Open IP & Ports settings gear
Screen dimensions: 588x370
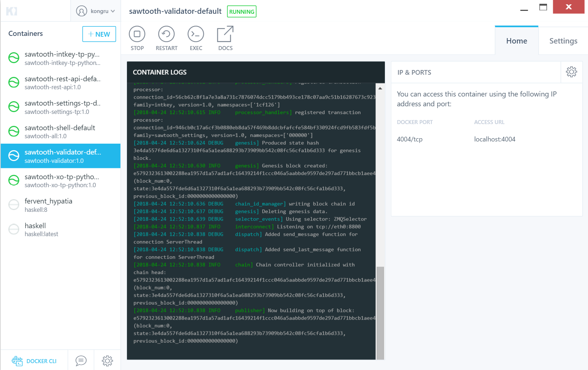pyautogui.click(x=571, y=72)
